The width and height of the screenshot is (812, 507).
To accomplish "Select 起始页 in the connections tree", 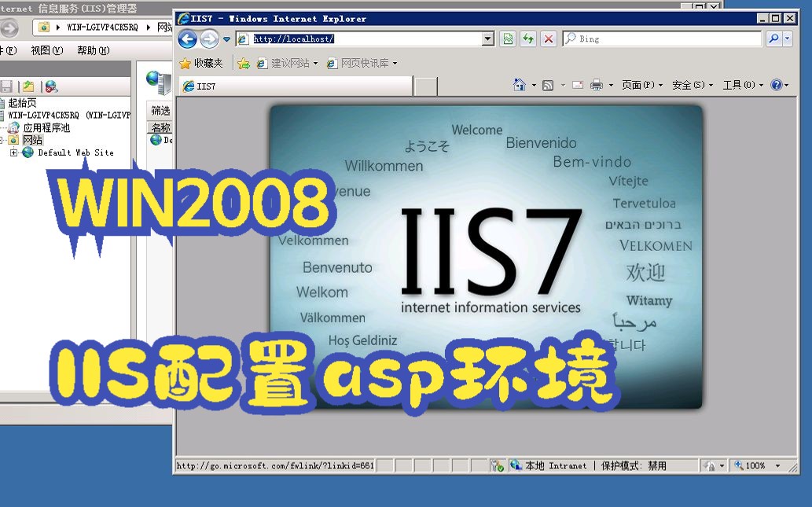I will click(22, 102).
